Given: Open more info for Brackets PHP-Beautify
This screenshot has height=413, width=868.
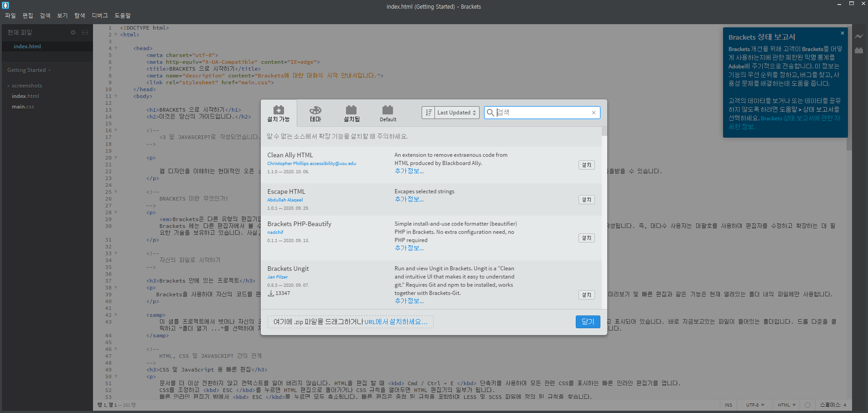Looking at the screenshot, I should [409, 248].
